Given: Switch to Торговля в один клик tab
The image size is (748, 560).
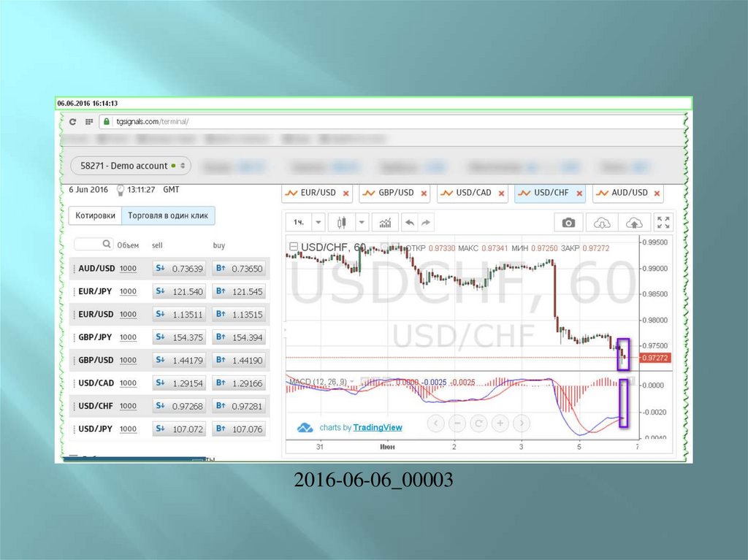Looking at the screenshot, I should point(168,215).
